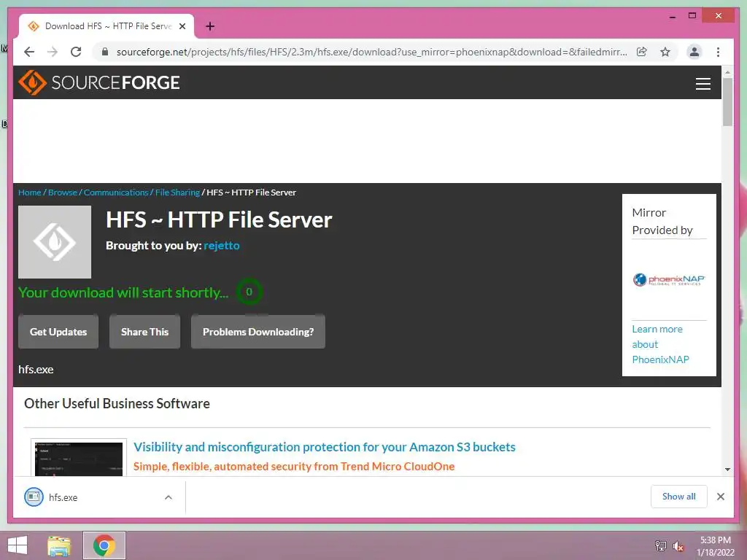
Task: Click the Get Updates button
Action: (x=58, y=332)
